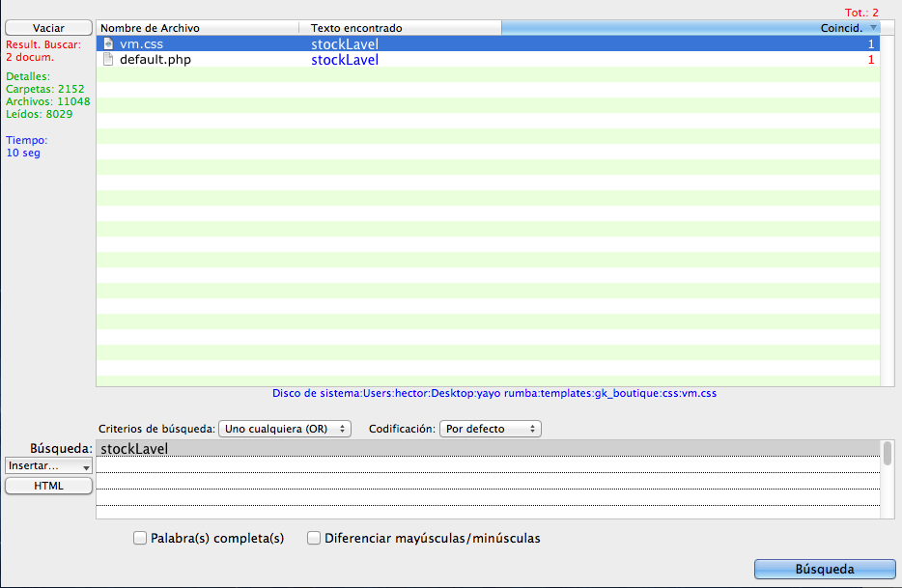Click stockLavel text in default.php row
Screen dimensions: 902x588
[x=345, y=60]
